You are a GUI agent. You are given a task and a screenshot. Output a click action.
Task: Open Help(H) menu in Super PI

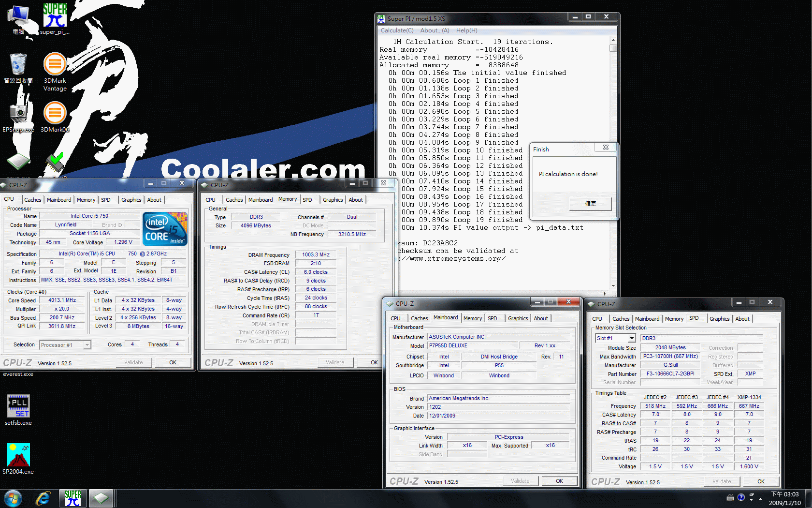466,30
